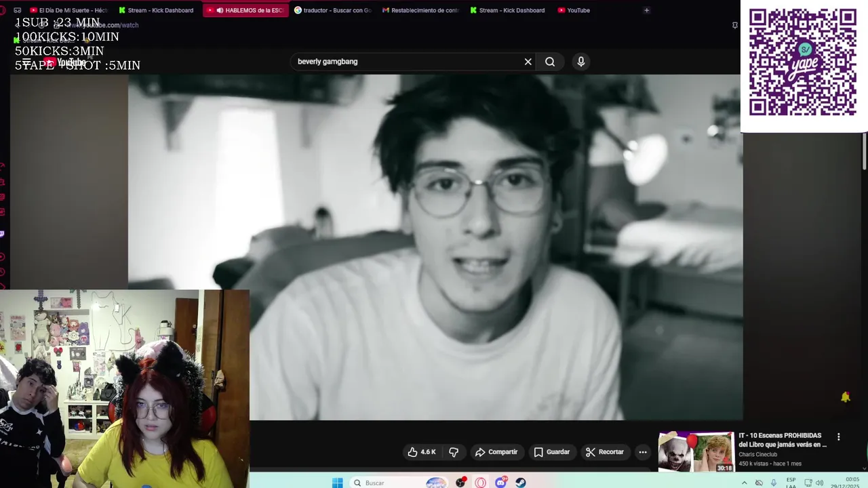Go to YouTube home via logo
The width and height of the screenshot is (868, 488).
point(66,62)
